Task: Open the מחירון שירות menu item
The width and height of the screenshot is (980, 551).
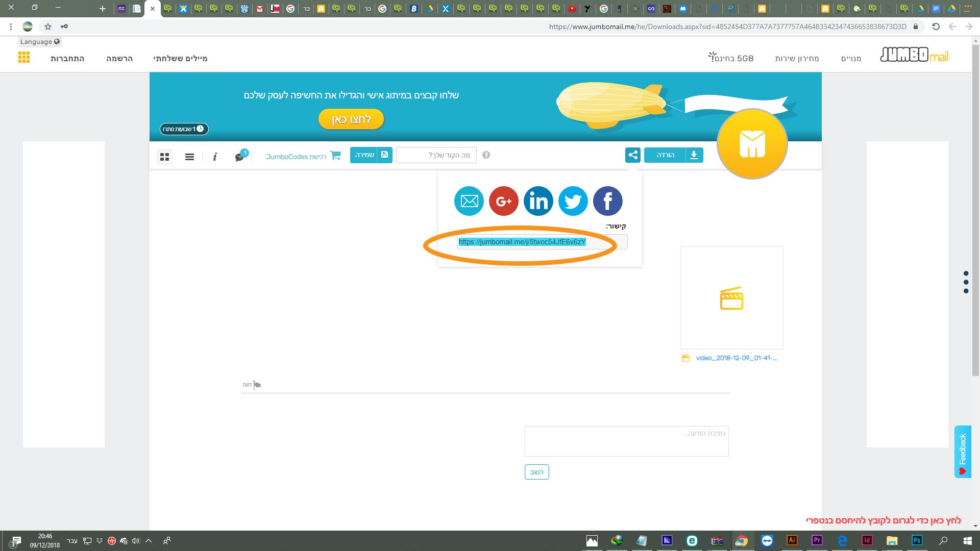Action: click(796, 59)
